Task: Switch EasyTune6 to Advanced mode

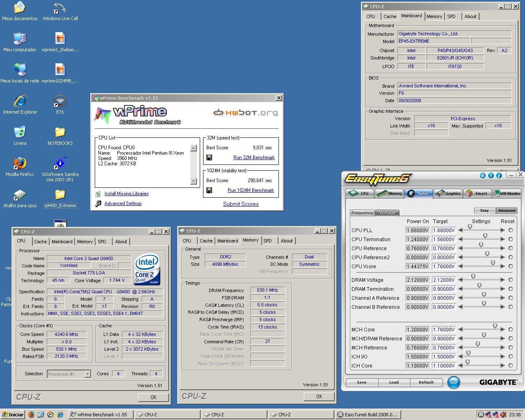Action: (506, 210)
